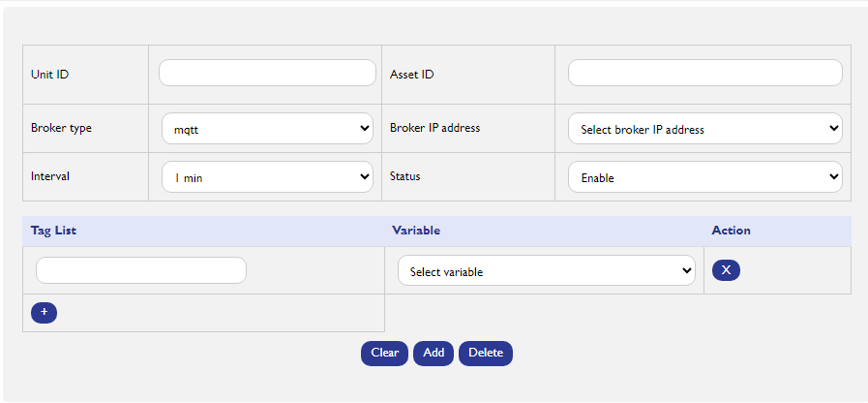The image size is (868, 403).
Task: Click the Status label text
Action: (x=405, y=176)
